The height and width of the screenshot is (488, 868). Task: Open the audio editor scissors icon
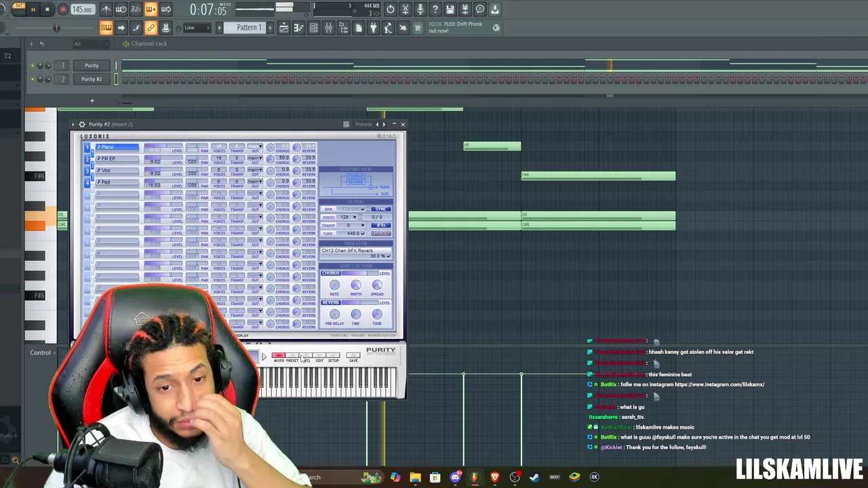(406, 9)
